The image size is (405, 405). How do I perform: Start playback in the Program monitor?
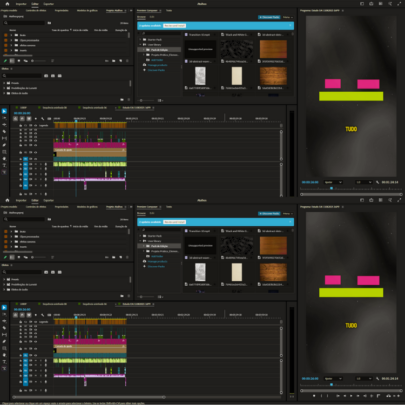click(x=351, y=396)
